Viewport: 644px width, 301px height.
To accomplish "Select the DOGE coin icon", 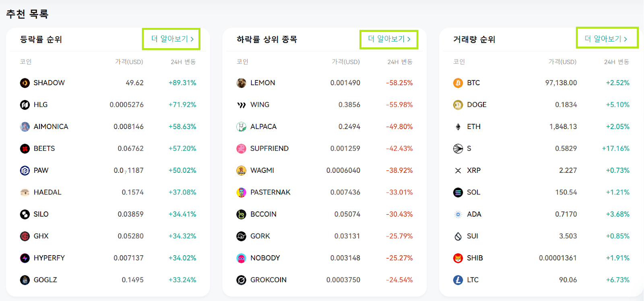I will pyautogui.click(x=458, y=105).
